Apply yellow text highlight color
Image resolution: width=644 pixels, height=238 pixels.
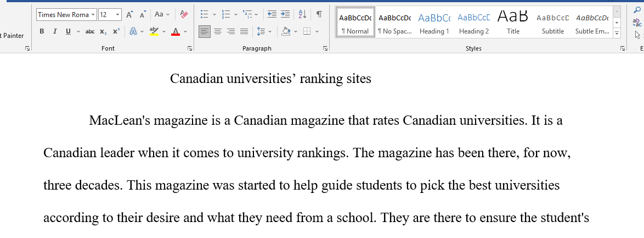pyautogui.click(x=154, y=31)
